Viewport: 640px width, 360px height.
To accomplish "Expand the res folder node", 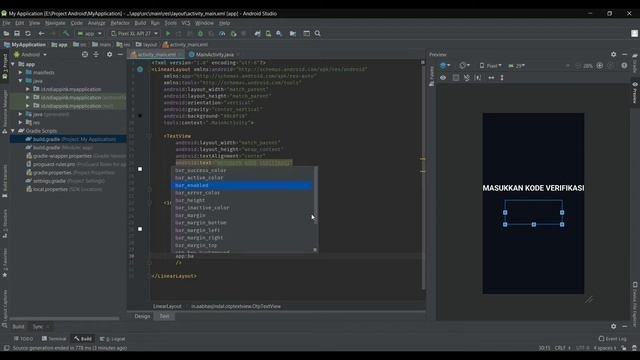I will click(20, 122).
